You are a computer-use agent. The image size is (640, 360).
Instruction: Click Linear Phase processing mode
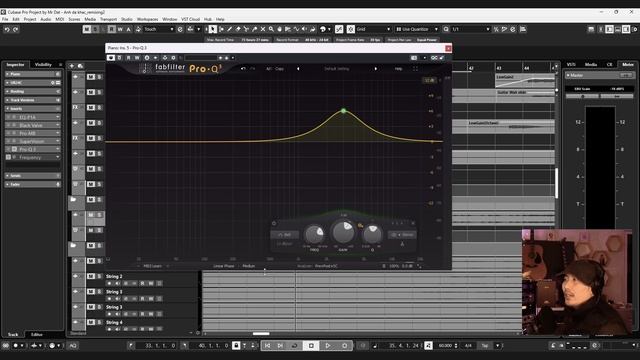click(x=224, y=266)
